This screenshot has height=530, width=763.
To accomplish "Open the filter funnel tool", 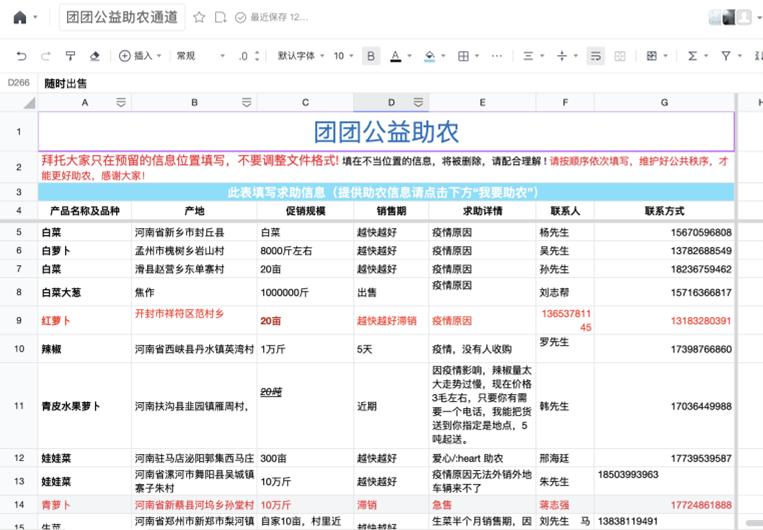I will (x=726, y=56).
